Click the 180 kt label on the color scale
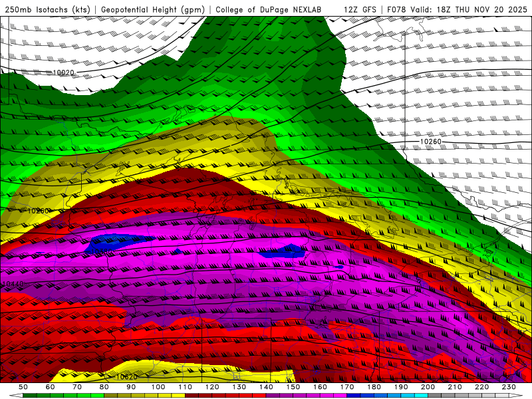Image resolution: width=532 pixels, height=399 pixels. click(374, 387)
